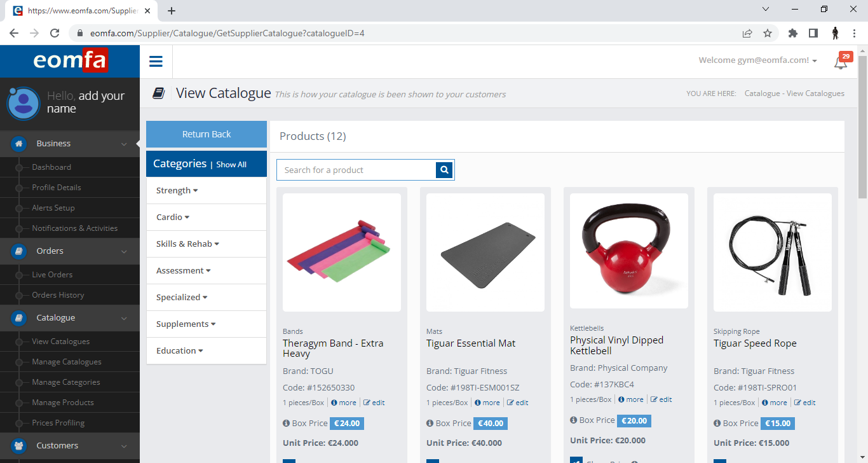Viewport: 868px width, 463px height.
Task: Reload the page with the browser refresh icon
Action: [x=55, y=33]
